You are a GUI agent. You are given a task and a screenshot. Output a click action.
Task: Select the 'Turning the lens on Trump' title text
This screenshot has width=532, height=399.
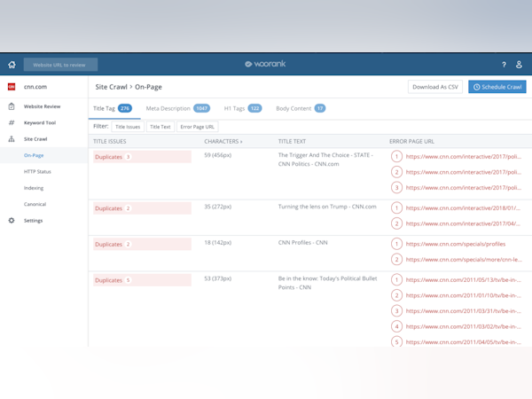click(327, 207)
